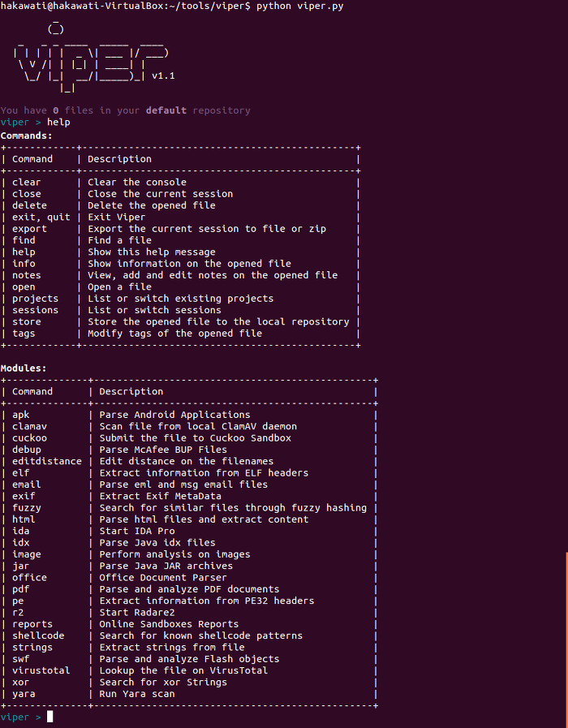This screenshot has height=728, width=568.
Task: Click the 'info' command entry
Action: (24, 263)
